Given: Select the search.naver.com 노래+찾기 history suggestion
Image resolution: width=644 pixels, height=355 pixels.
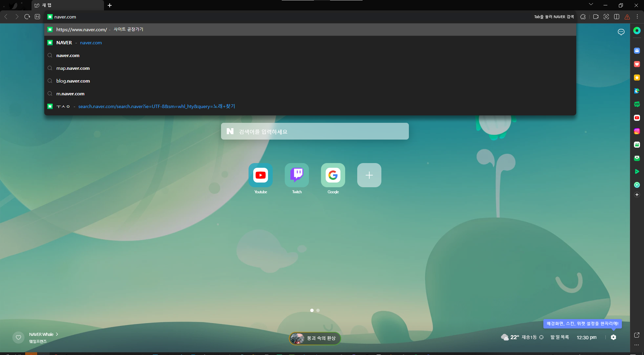Looking at the screenshot, I should 310,106.
